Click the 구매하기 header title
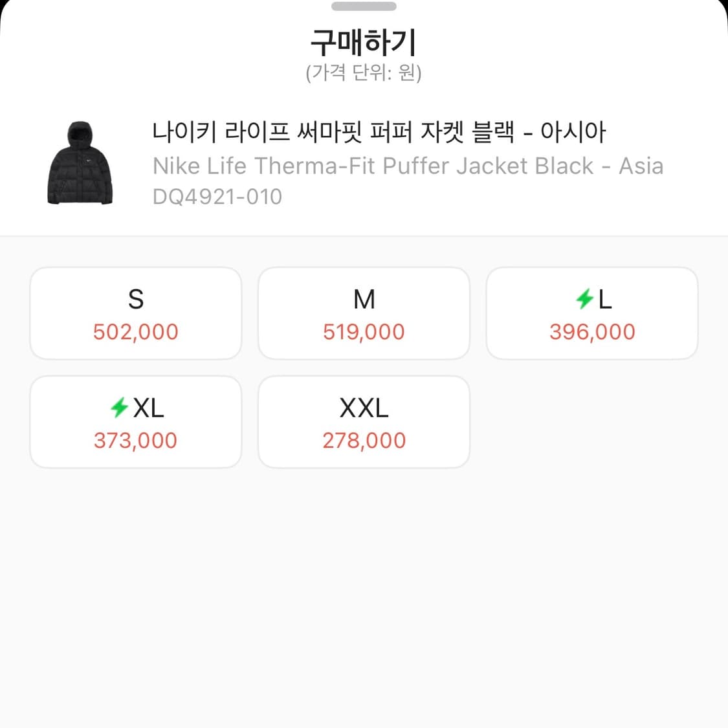The image size is (728, 728). pyautogui.click(x=364, y=43)
